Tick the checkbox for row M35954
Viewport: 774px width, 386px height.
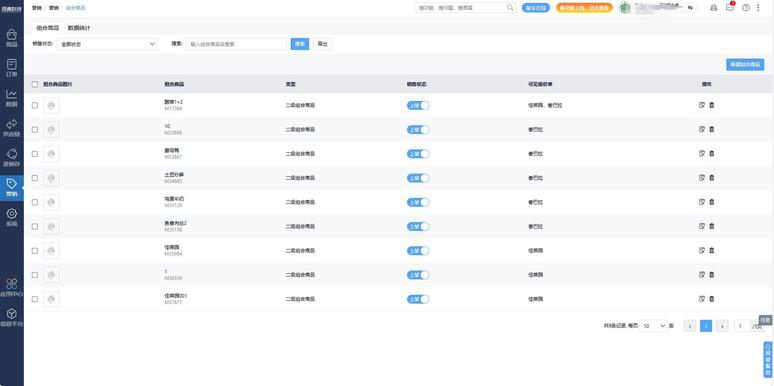point(35,251)
